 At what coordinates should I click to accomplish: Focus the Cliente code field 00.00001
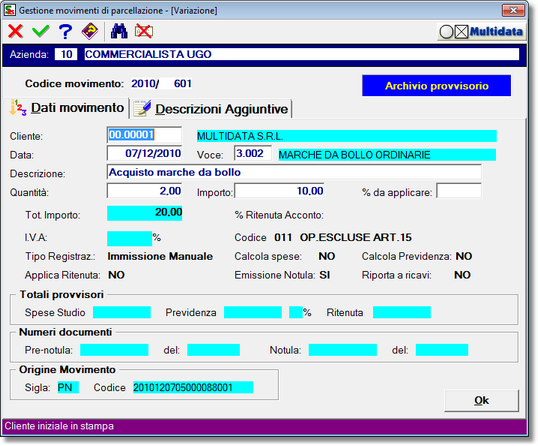[144, 135]
